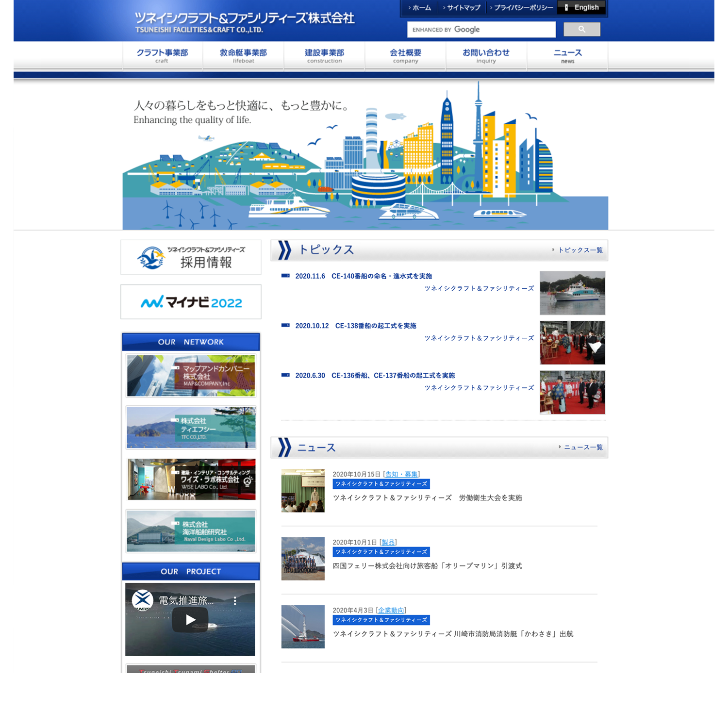Viewport: 728px width, 728px height.
Task: Open the CE-138番船の起工式を実施 topic
Action: [356, 326]
